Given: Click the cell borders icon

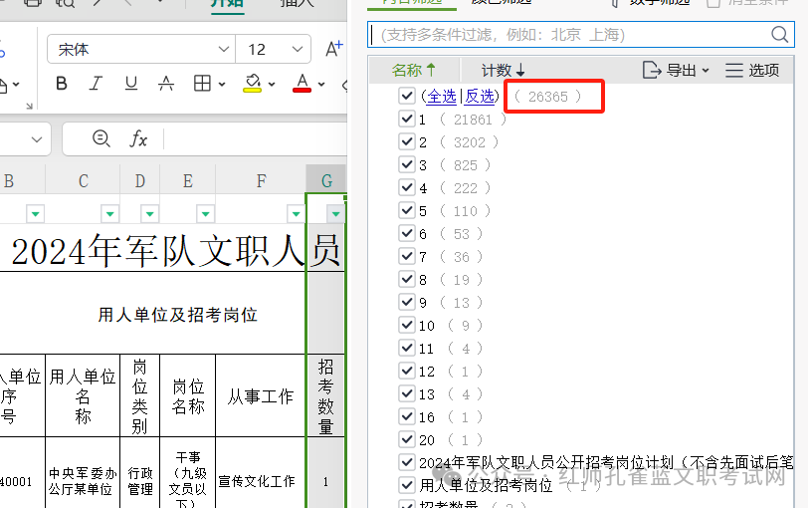Looking at the screenshot, I should tap(202, 84).
